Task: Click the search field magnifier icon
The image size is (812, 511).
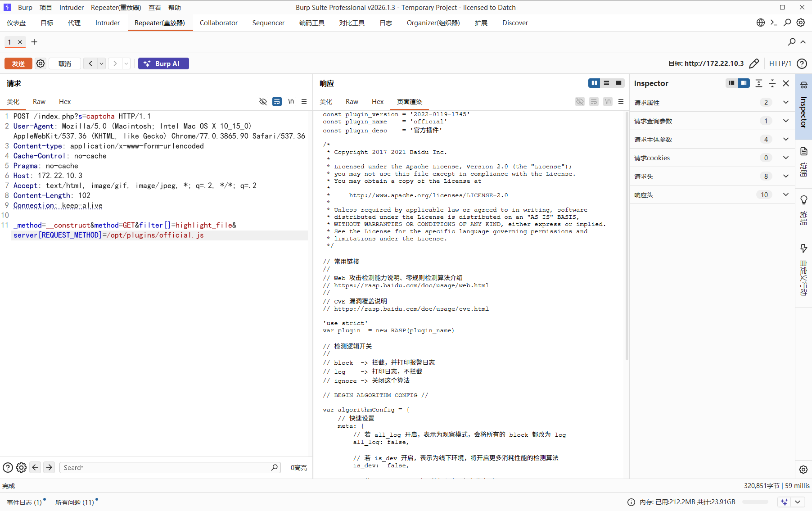Action: click(x=275, y=468)
